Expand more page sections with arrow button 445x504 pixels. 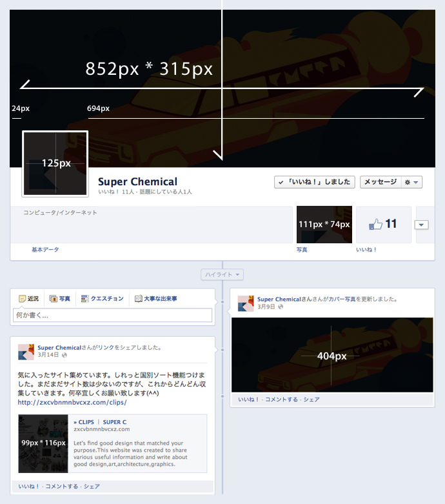[x=422, y=225]
